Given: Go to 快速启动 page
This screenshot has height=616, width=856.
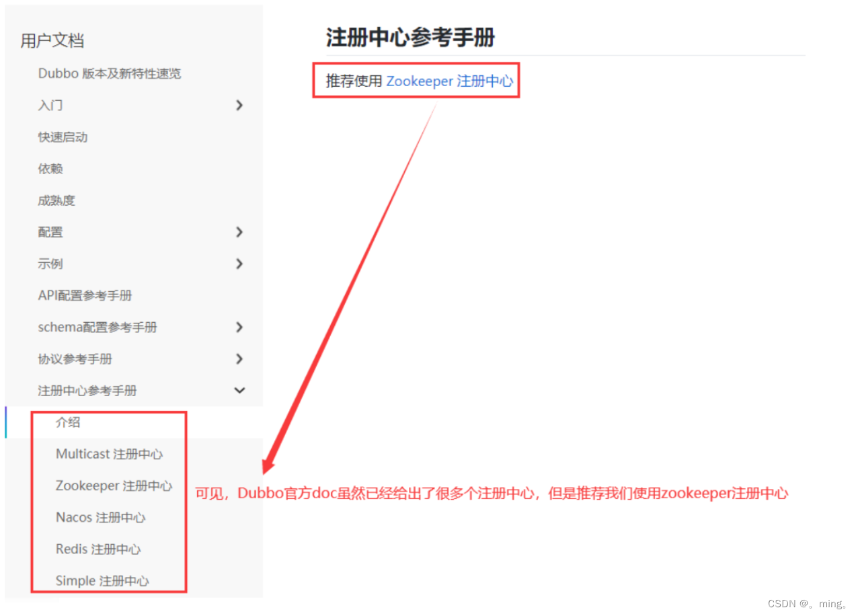Looking at the screenshot, I should click(x=63, y=137).
